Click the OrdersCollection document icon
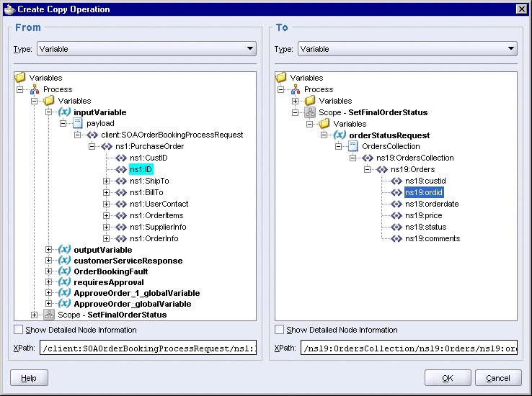This screenshot has width=532, height=396. click(353, 146)
